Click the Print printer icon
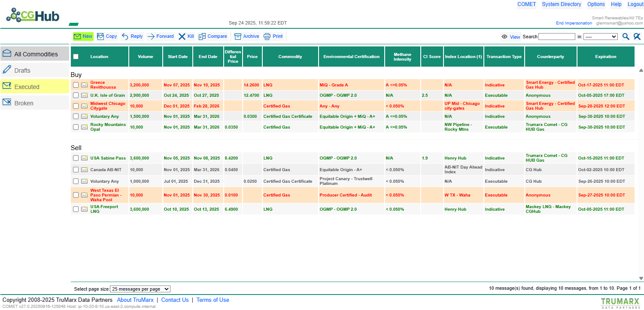The image size is (644, 310). tap(267, 37)
